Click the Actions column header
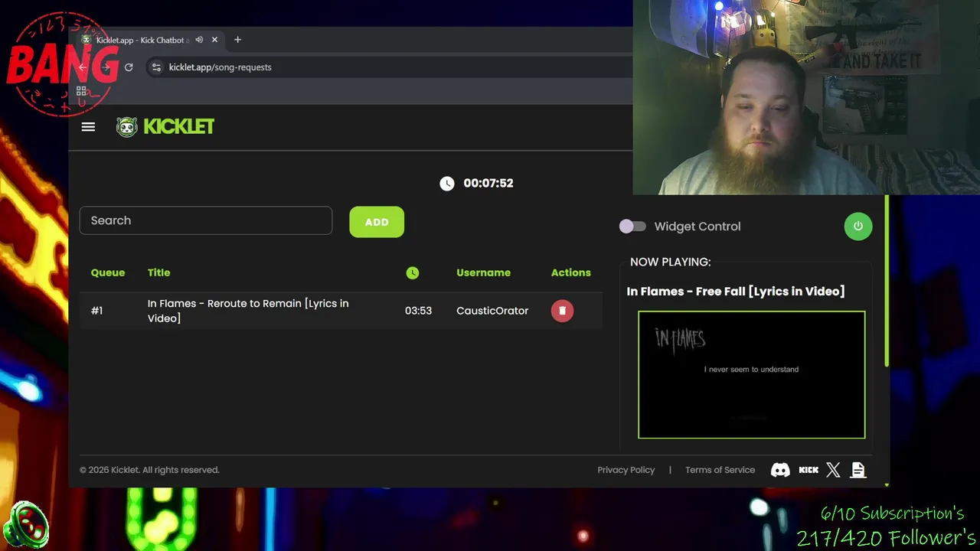980x551 pixels. (x=571, y=272)
